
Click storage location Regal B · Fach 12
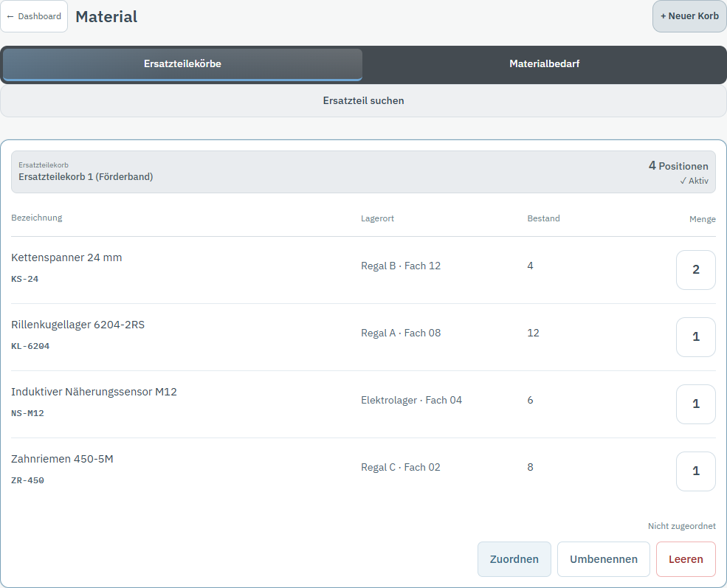tap(401, 266)
